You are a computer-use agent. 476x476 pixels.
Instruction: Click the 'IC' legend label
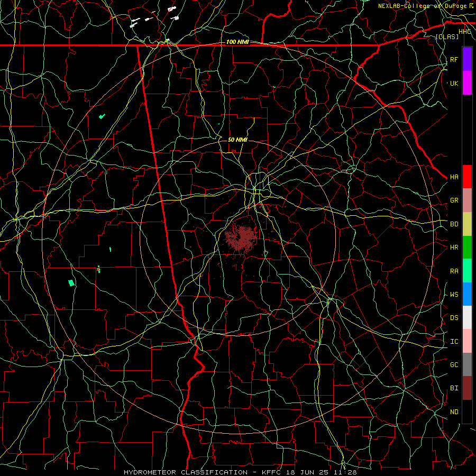click(454, 342)
